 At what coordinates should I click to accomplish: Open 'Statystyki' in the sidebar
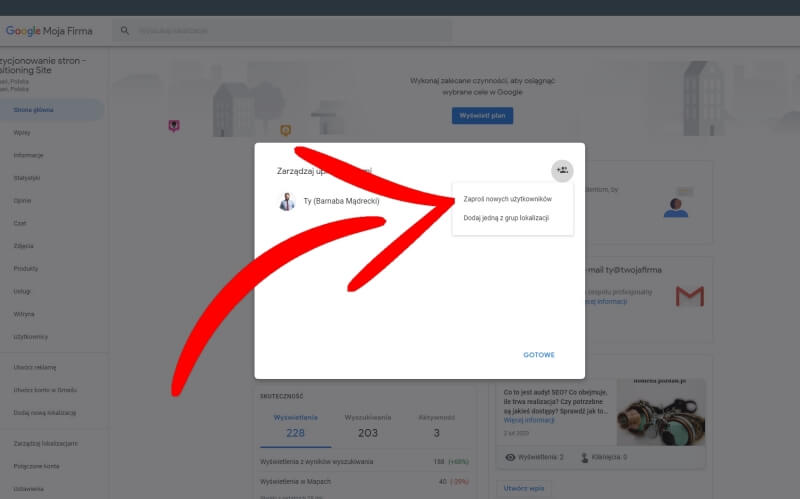[x=27, y=178]
